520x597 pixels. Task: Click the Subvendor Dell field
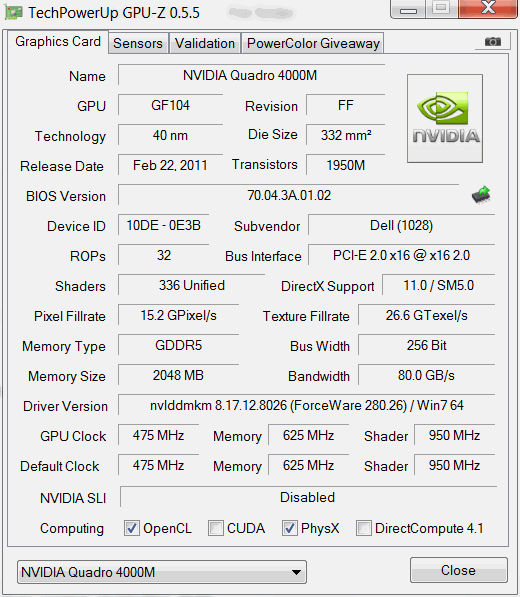coord(402,225)
